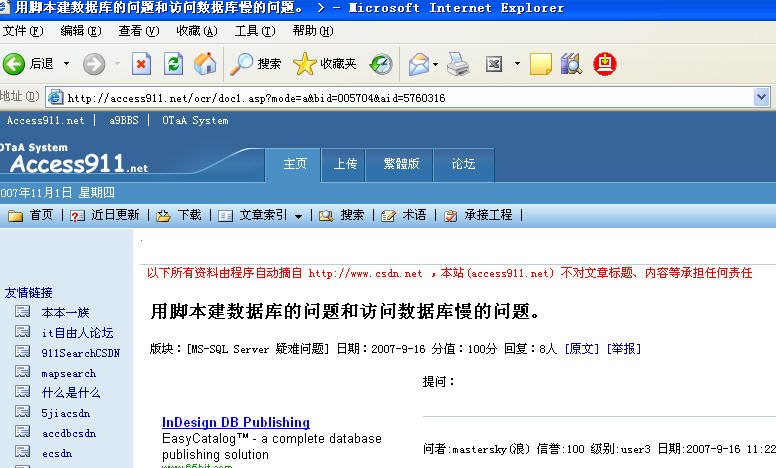Click the site 搜索 magnifier icon
776x468 pixels.
coord(326,216)
